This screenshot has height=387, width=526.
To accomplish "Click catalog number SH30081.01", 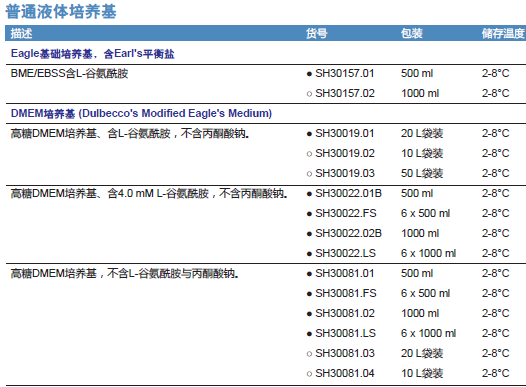I will click(x=345, y=273).
